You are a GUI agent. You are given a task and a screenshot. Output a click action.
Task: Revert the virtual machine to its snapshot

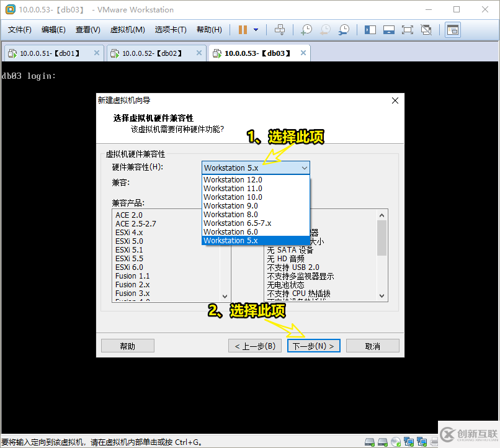(x=325, y=30)
